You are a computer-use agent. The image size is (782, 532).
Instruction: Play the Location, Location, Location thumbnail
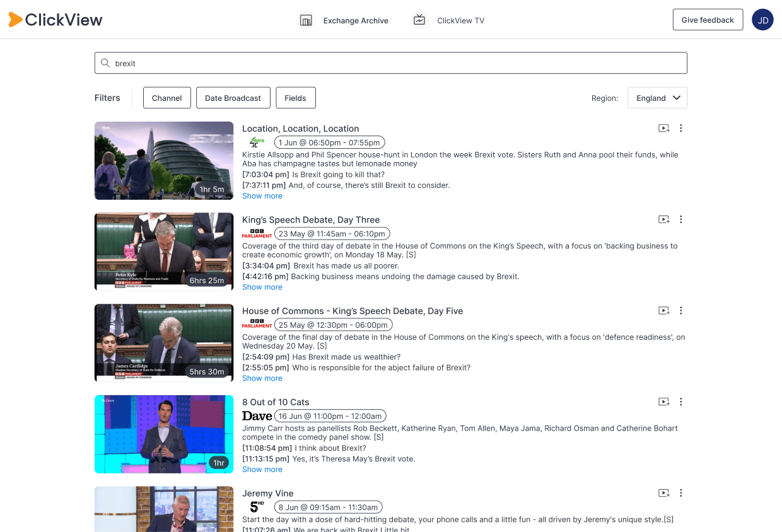[x=164, y=161]
